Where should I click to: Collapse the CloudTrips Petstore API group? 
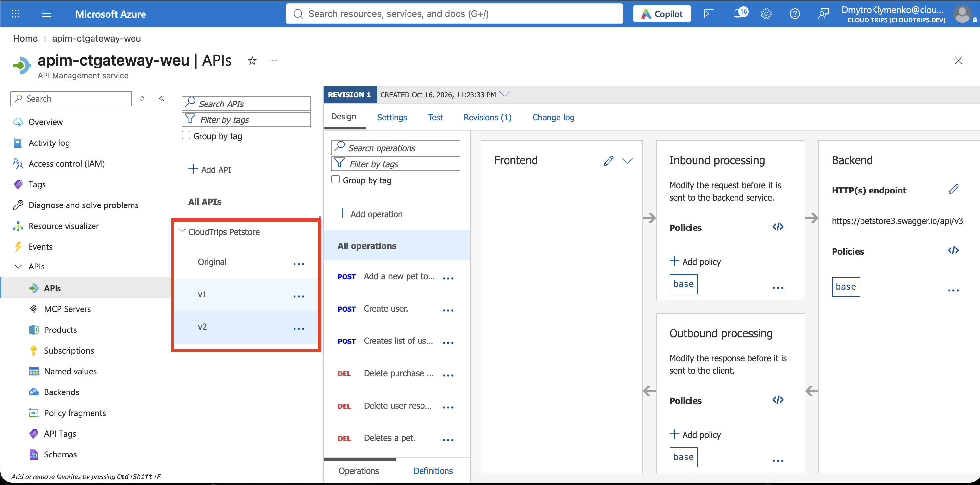point(182,231)
